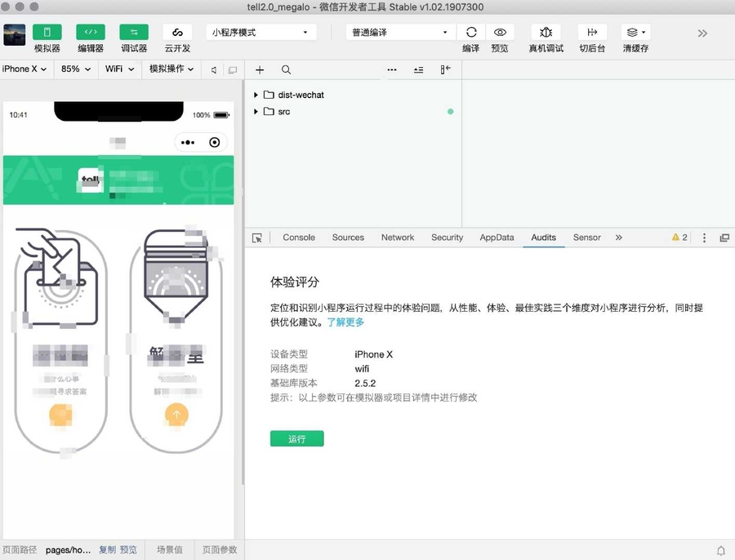Open the AppData tab in debugger

[497, 237]
